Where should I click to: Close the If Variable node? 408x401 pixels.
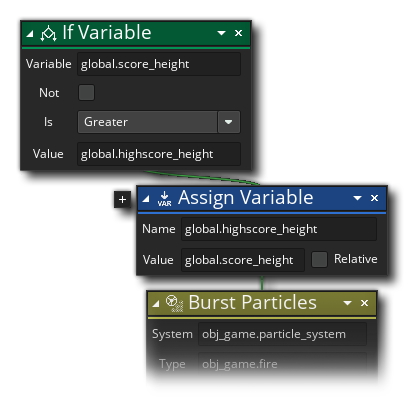pyautogui.click(x=238, y=33)
